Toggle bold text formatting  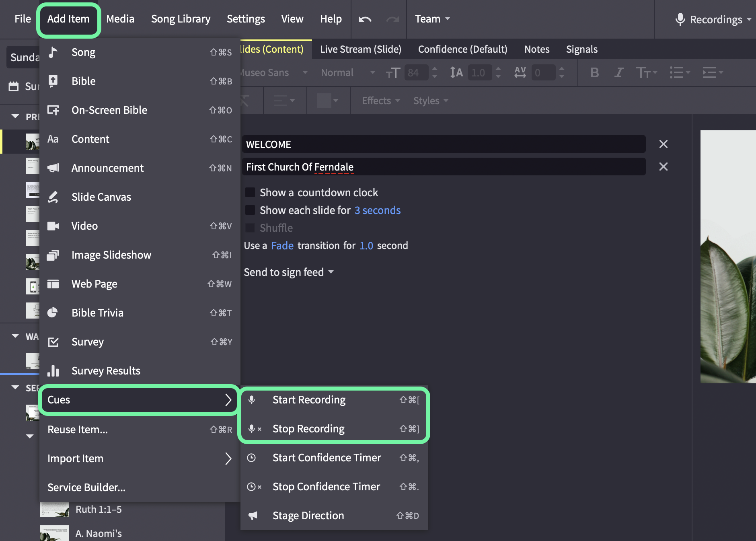click(x=594, y=73)
